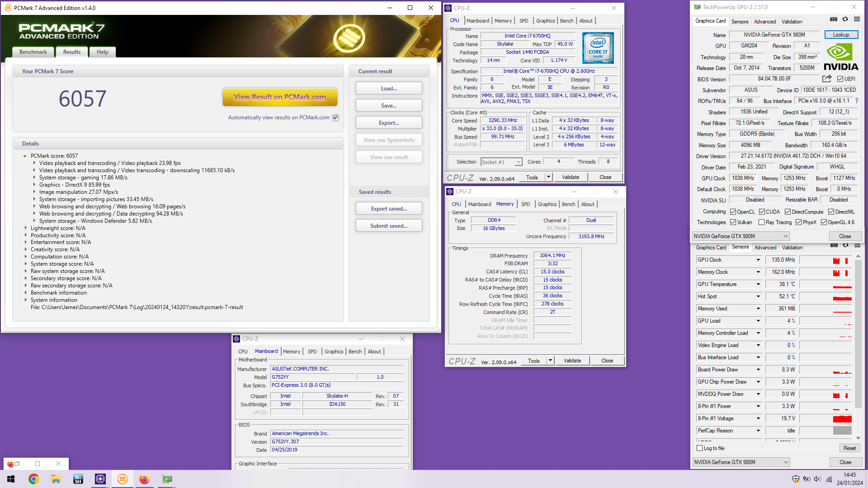The height and width of the screenshot is (488, 868).
Task: Open the Board Power Draw sensor dropdown
Action: point(758,370)
